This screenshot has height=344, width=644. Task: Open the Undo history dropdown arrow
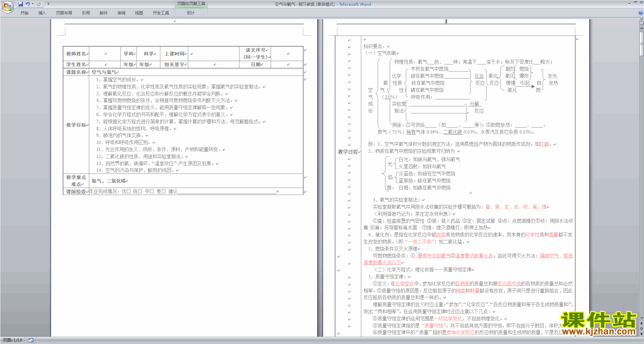click(x=33, y=4)
